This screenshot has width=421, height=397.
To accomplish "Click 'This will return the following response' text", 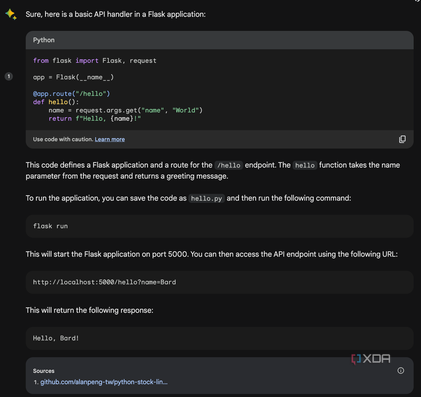I will [89, 310].
